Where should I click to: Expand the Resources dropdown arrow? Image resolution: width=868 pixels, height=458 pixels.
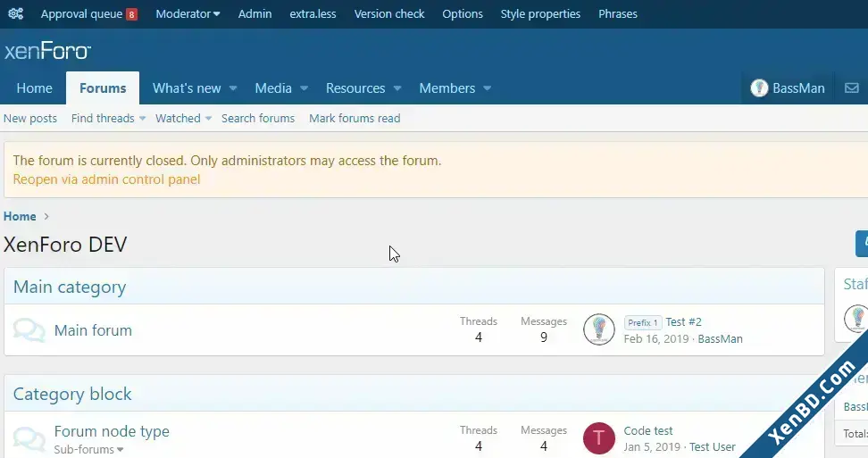click(396, 88)
